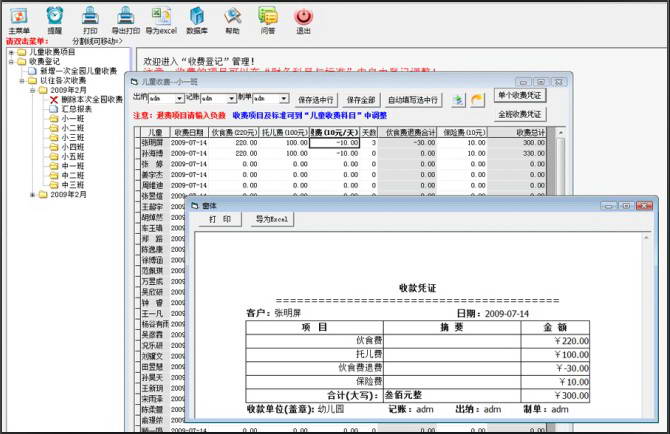Image resolution: width=670 pixels, height=434 pixels.
Task: Click the 窗体 window title icon
Action: pyautogui.click(x=195, y=206)
